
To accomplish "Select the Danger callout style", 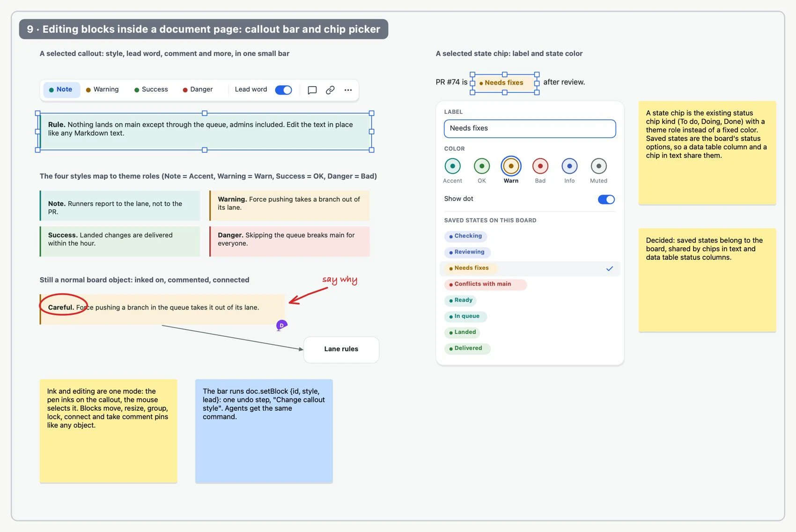I will pyautogui.click(x=198, y=89).
